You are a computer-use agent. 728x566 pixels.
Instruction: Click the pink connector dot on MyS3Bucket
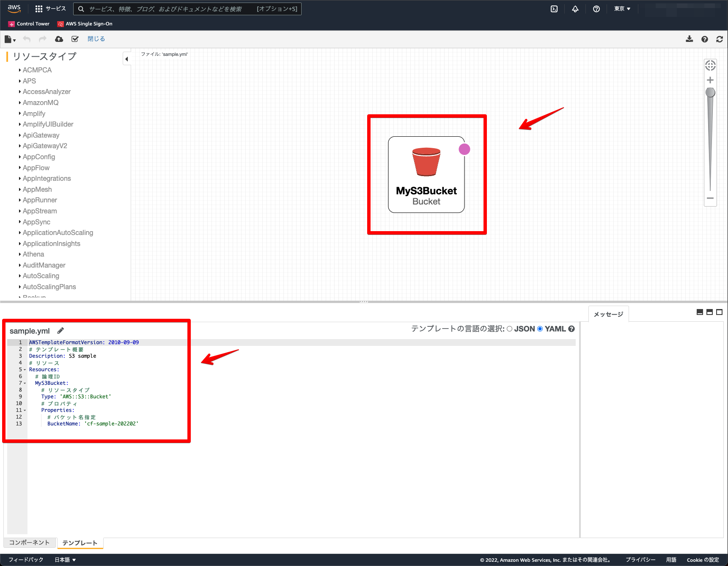pyautogui.click(x=464, y=149)
